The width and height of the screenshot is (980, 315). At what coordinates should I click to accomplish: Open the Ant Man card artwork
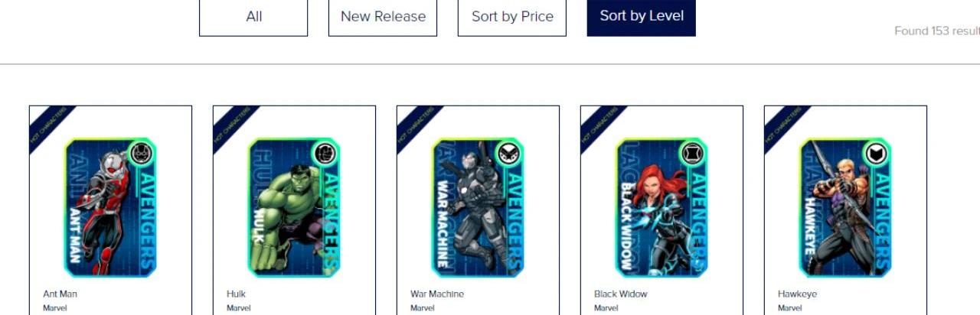pos(110,207)
